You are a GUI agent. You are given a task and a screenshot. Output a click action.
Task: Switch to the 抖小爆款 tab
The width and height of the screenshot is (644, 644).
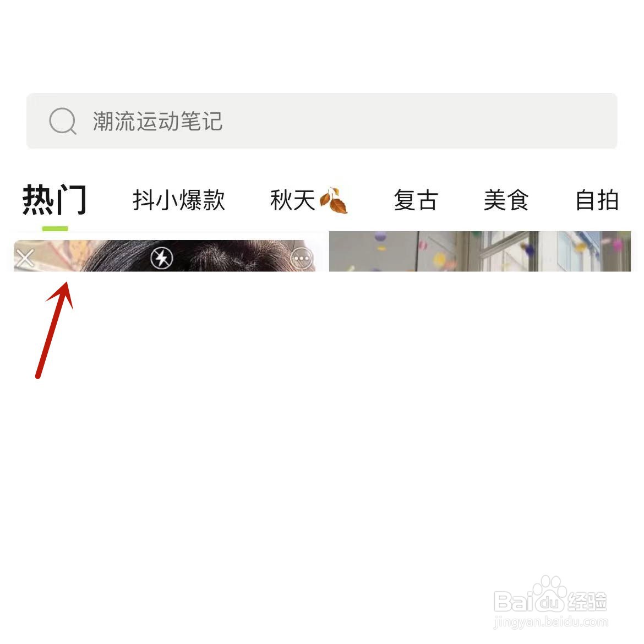(179, 200)
